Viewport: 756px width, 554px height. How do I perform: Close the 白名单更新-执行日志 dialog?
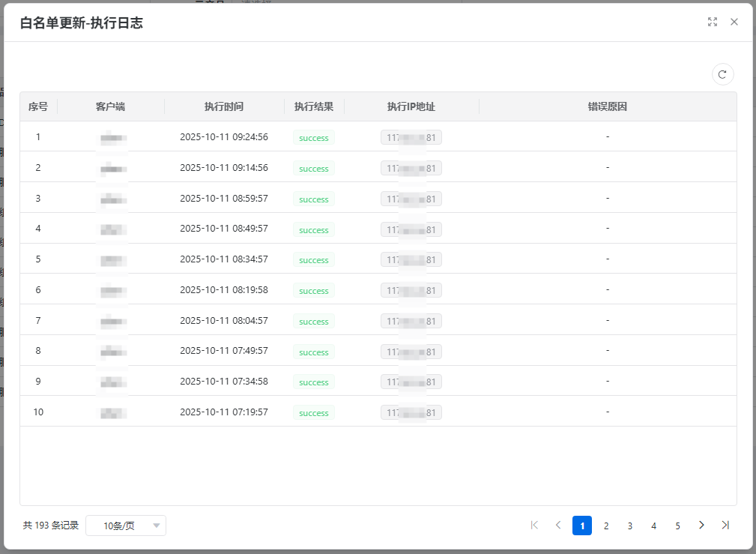coord(734,22)
